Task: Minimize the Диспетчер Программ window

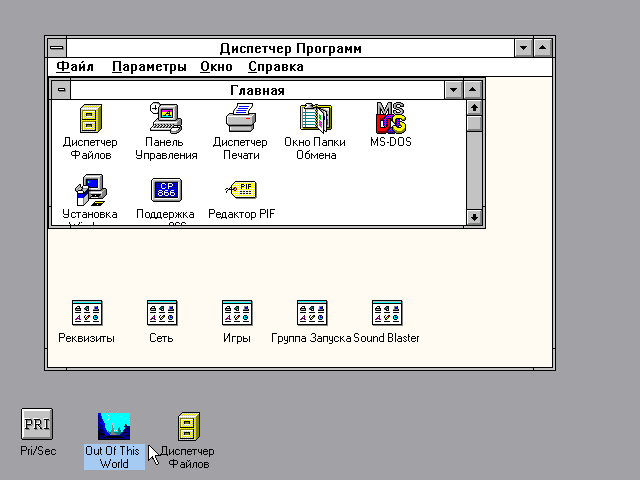Action: pyautogui.click(x=523, y=48)
